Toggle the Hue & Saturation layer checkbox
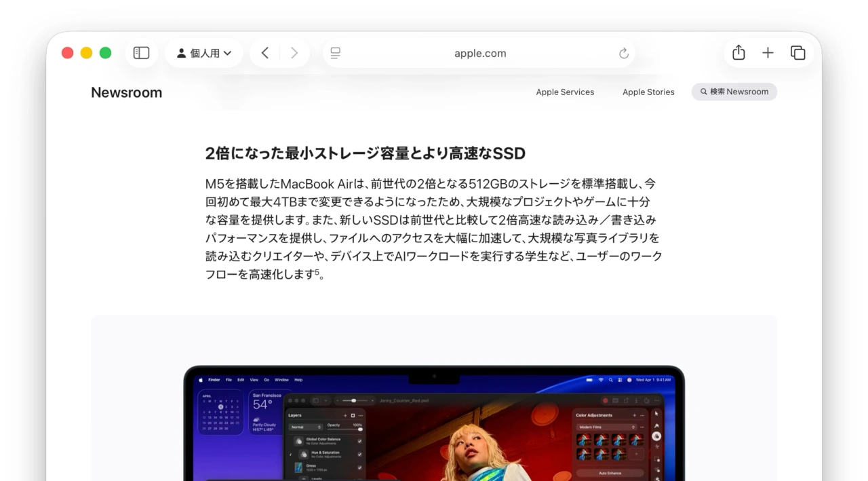The image size is (868, 481). 360,455
